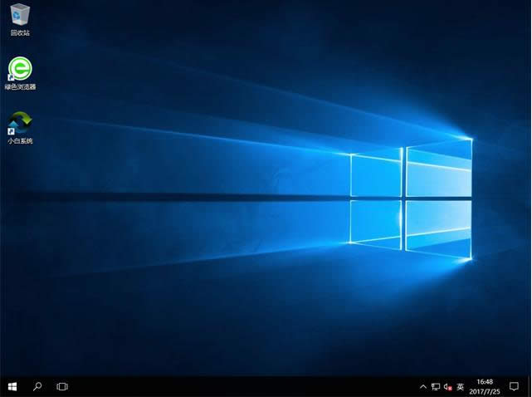
Task: Open clock showing 16:48 2017/7/25
Action: 485,386
